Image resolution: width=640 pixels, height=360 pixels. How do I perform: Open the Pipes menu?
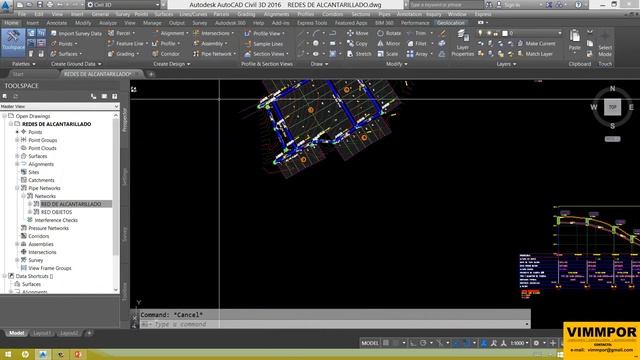[x=384, y=14]
